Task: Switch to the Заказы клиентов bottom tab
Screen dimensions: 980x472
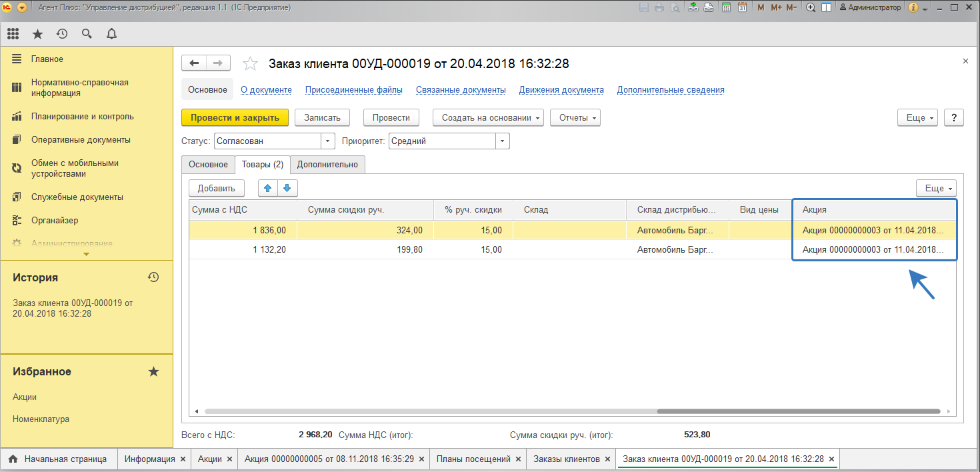Action: 566,459
